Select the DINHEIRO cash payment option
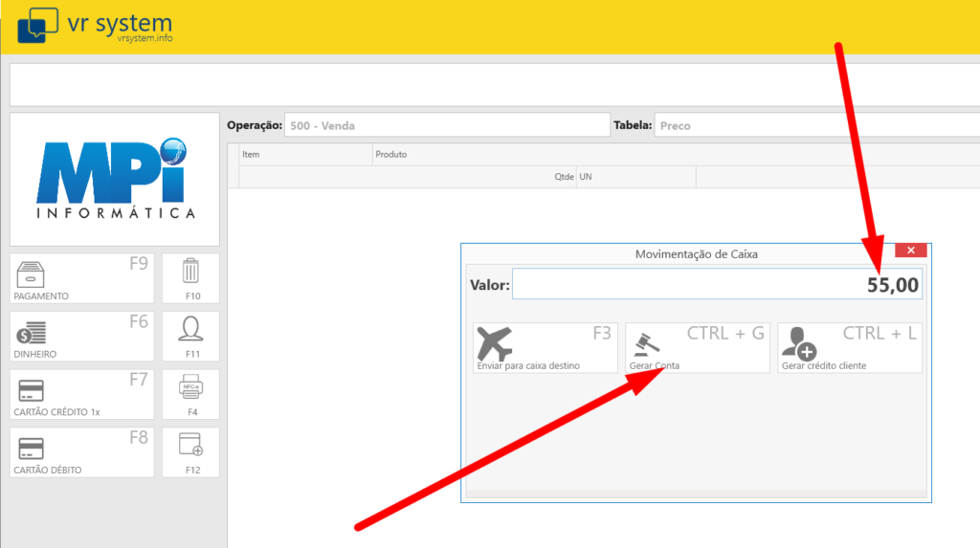This screenshot has width=980, height=548. pyautogui.click(x=81, y=337)
